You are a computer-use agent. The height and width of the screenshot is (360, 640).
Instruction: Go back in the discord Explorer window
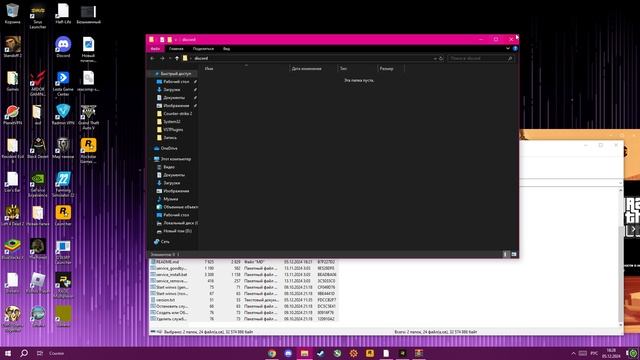click(152, 58)
